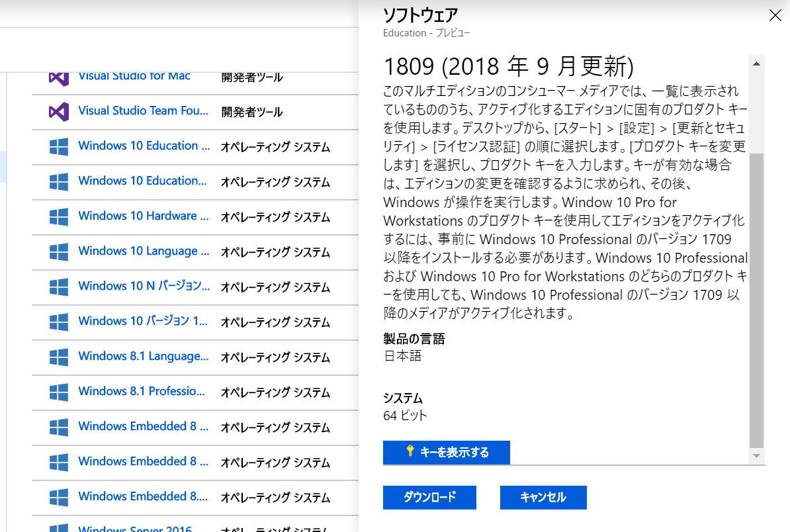Viewport: 790px width, 532px height.
Task: Open Visual Studio for Mac link
Action: coord(134,76)
